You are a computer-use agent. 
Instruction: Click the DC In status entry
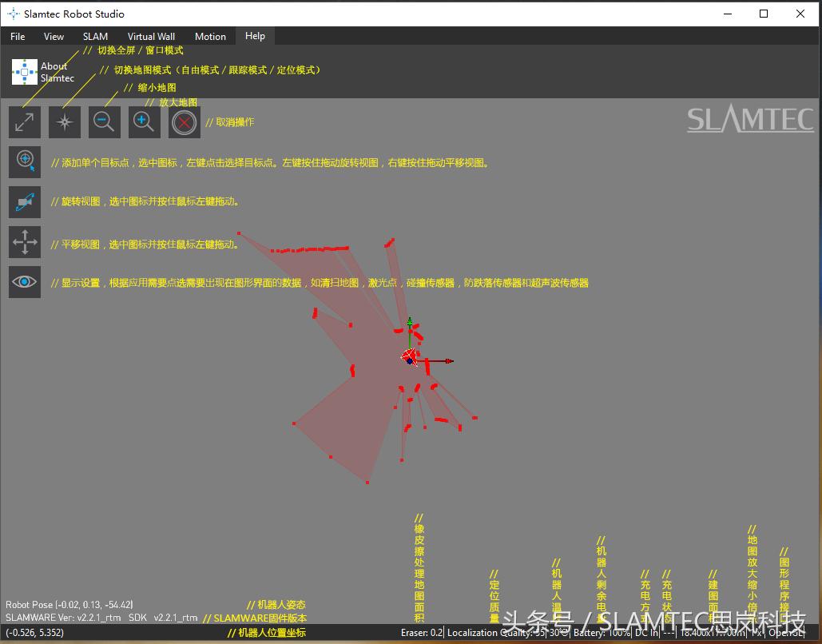[x=646, y=633]
